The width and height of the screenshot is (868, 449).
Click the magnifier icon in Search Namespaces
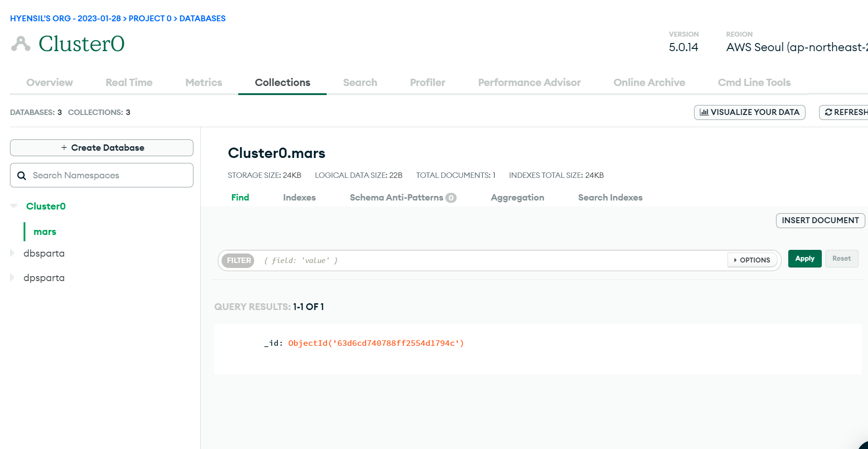point(21,176)
